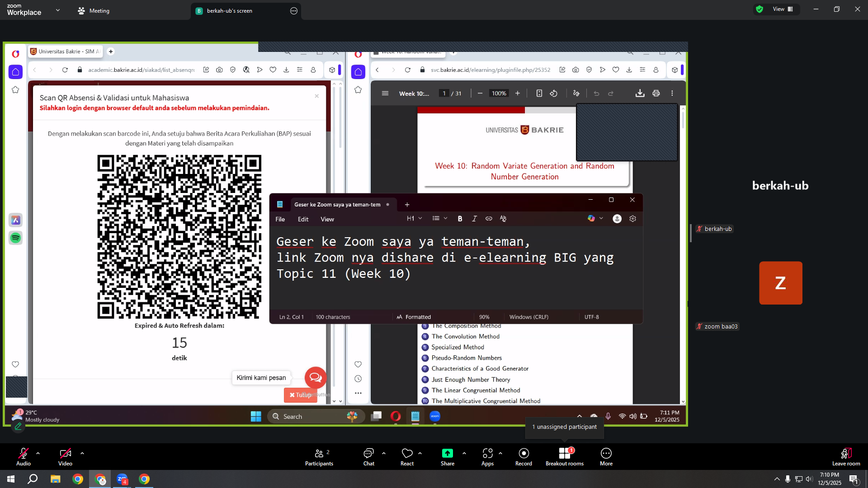This screenshot has height=488, width=868.
Task: Open the Zoom Workplace dropdown
Action: (x=57, y=10)
